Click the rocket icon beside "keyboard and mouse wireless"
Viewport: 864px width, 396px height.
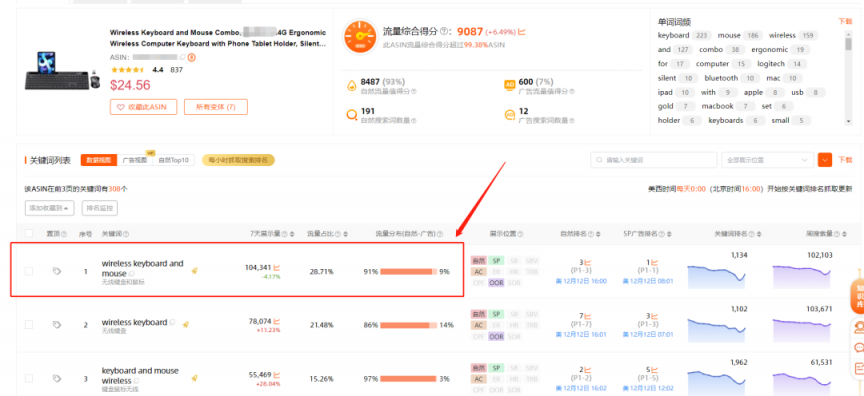[x=194, y=378]
